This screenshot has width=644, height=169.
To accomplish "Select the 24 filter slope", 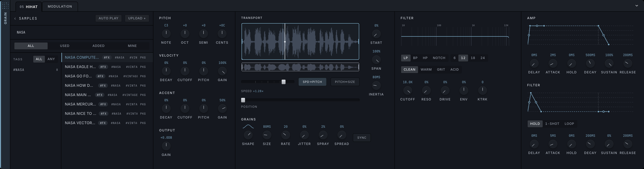I will [482, 58].
